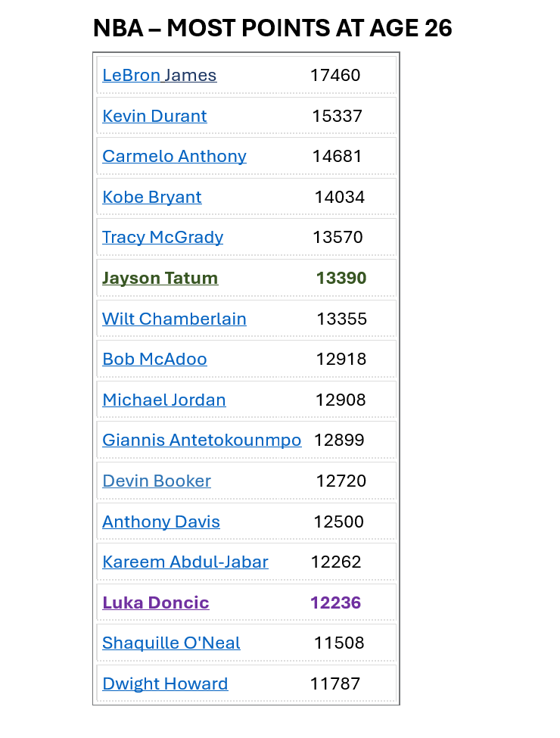Go to the Michael Jordan link
The width and height of the screenshot is (560, 738).
[x=163, y=400]
